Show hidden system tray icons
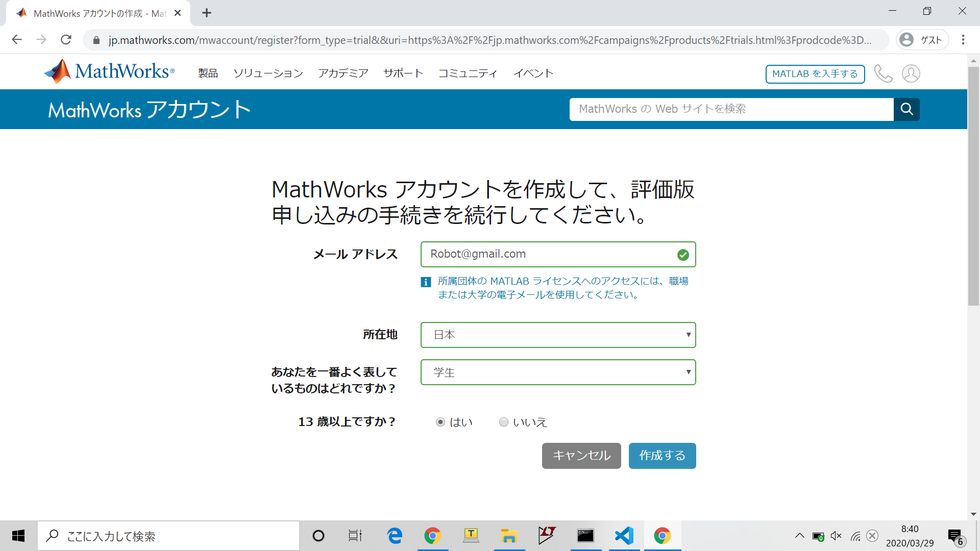The height and width of the screenshot is (551, 980). [800, 536]
